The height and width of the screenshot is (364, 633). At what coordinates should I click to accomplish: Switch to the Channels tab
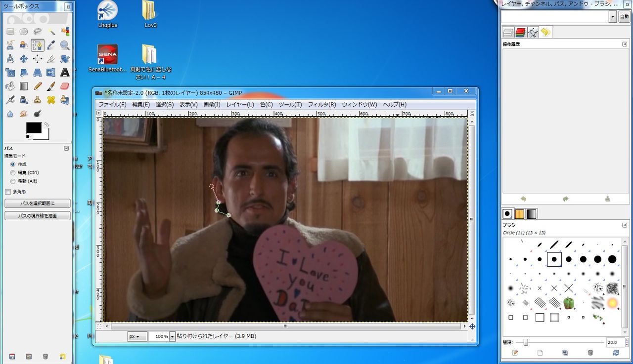click(x=520, y=33)
